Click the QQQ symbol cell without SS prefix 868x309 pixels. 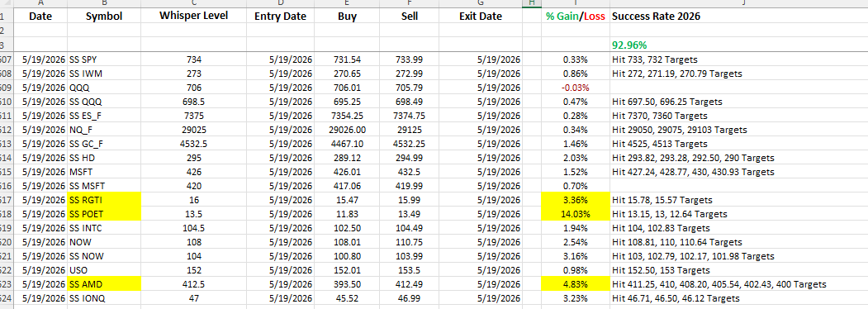pyautogui.click(x=104, y=88)
